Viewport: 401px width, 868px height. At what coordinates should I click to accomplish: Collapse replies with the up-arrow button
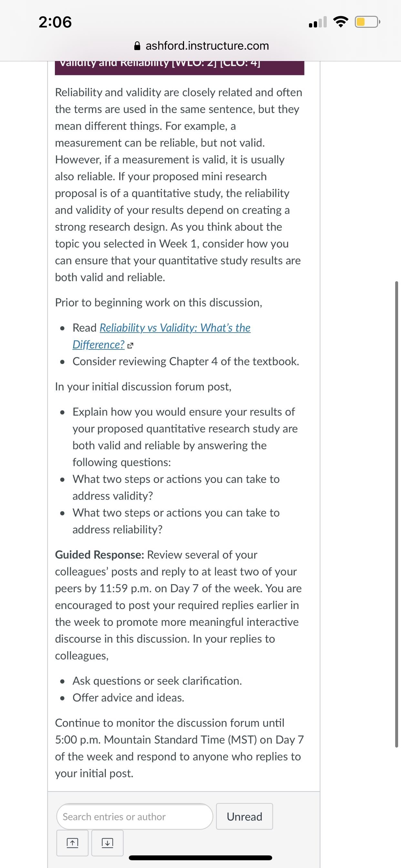72,843
